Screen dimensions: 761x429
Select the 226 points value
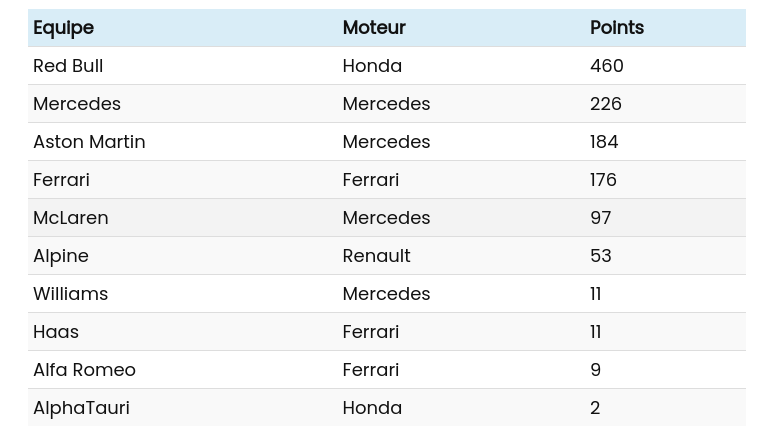[x=606, y=104]
